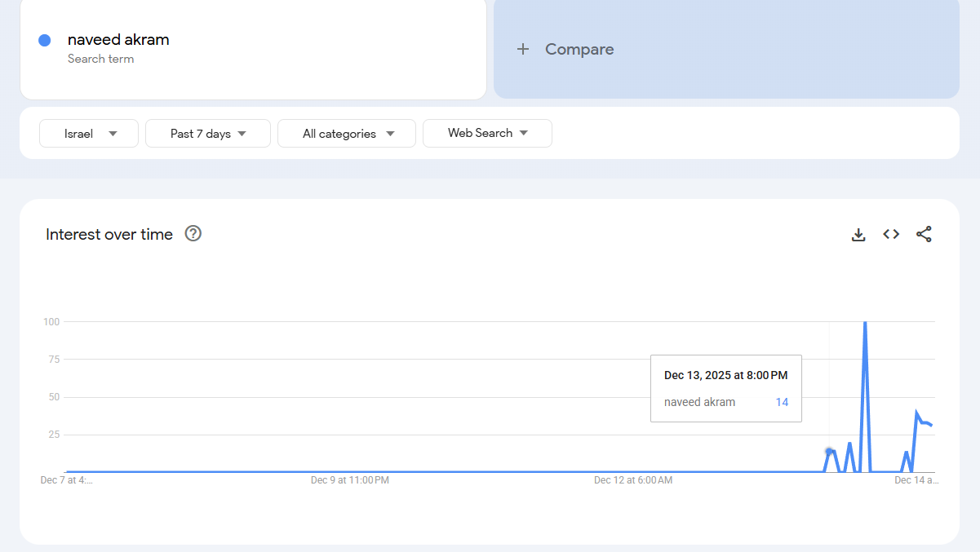
Task: Click the 75 y-axis label
Action: coord(54,359)
